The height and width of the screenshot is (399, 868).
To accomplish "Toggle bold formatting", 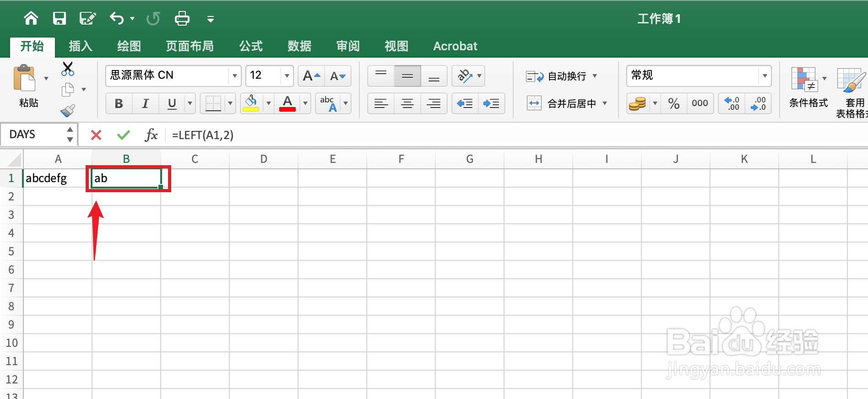I will pyautogui.click(x=119, y=103).
